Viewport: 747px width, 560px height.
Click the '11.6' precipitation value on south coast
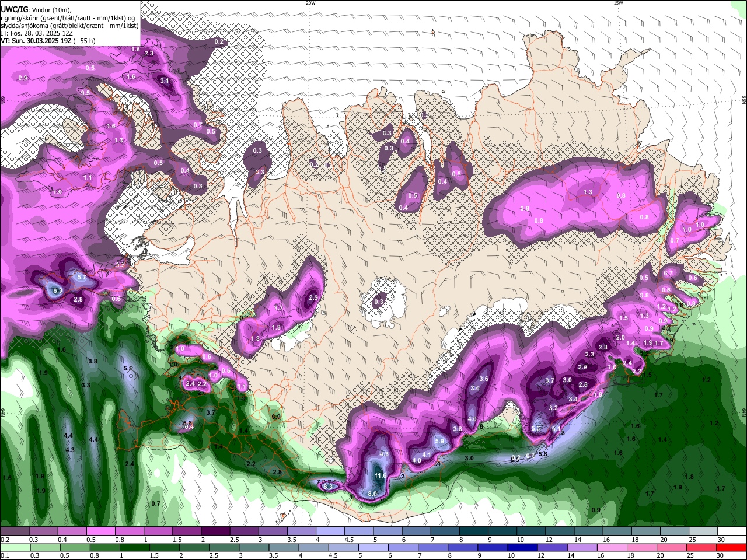tap(380, 476)
